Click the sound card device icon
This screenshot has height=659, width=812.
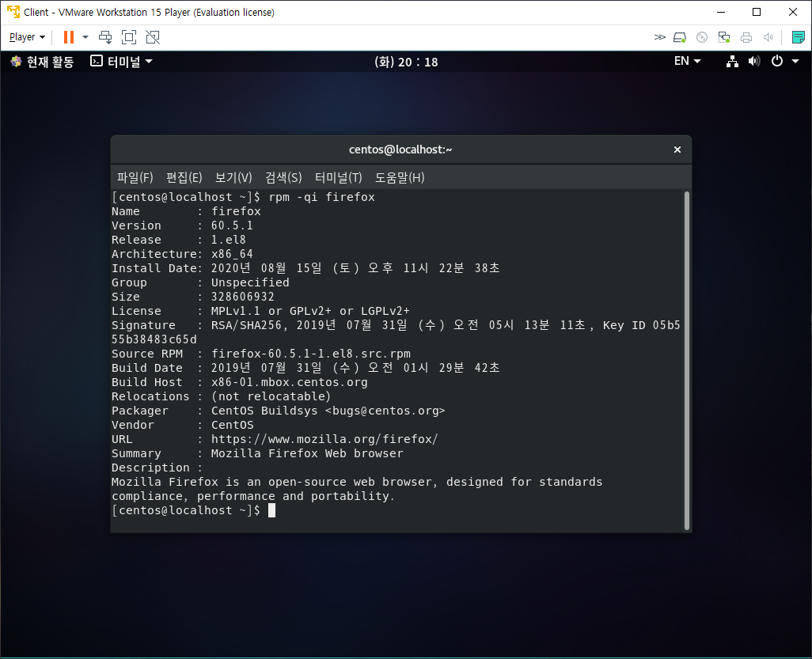pyautogui.click(x=768, y=37)
